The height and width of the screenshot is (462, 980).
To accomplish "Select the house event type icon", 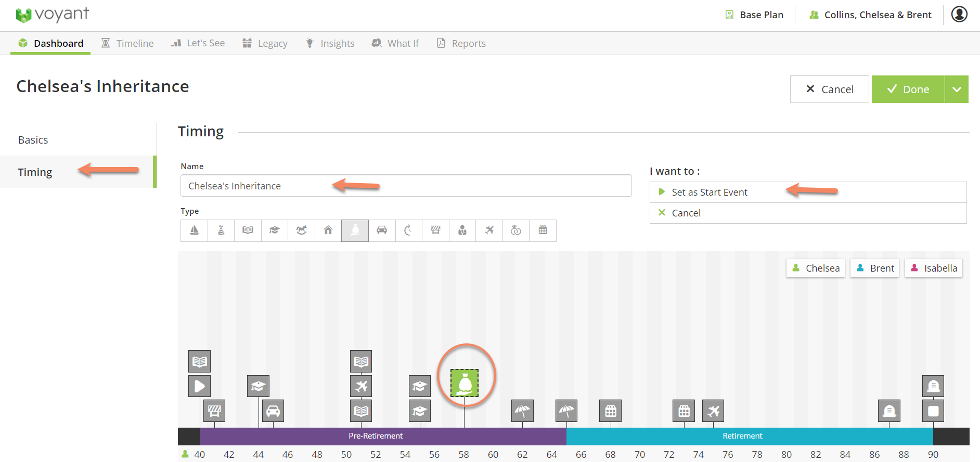I will 328,230.
